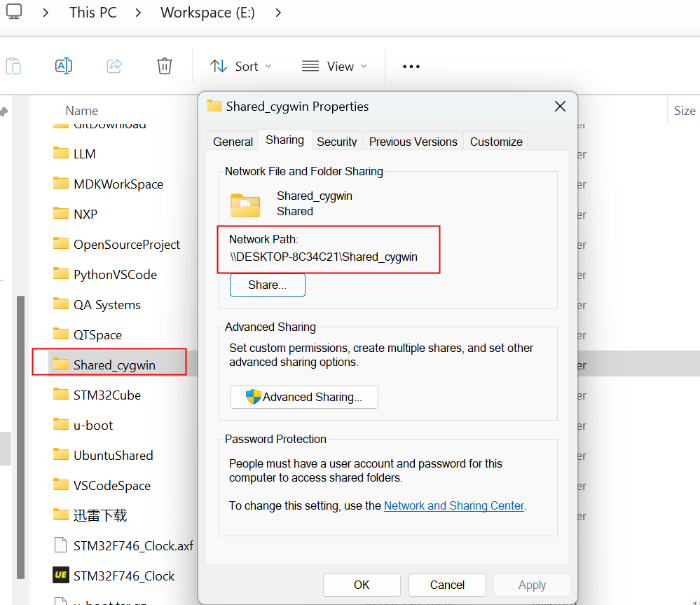This screenshot has width=700, height=605.
Task: Click the Share icon in the toolbar
Action: tap(114, 66)
